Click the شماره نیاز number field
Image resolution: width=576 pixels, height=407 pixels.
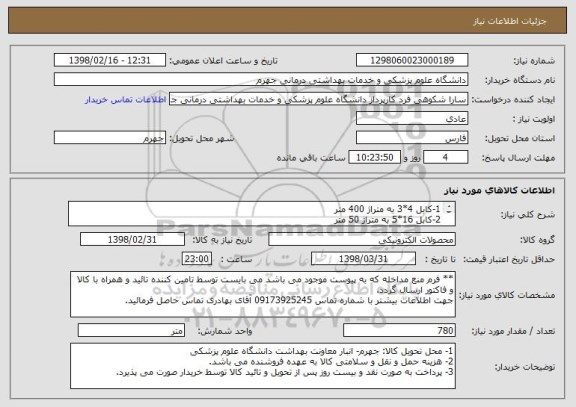tap(412, 60)
